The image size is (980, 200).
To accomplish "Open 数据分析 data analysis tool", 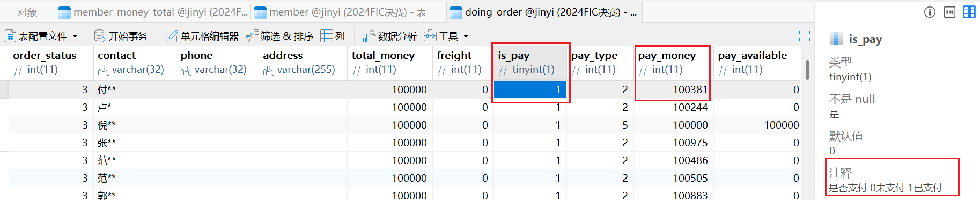I will pyautogui.click(x=390, y=36).
